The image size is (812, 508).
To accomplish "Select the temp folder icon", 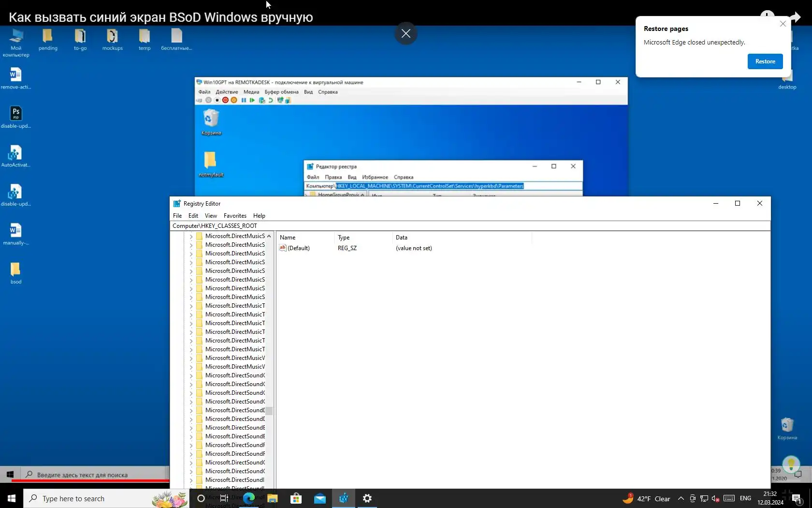I will pyautogui.click(x=145, y=40).
